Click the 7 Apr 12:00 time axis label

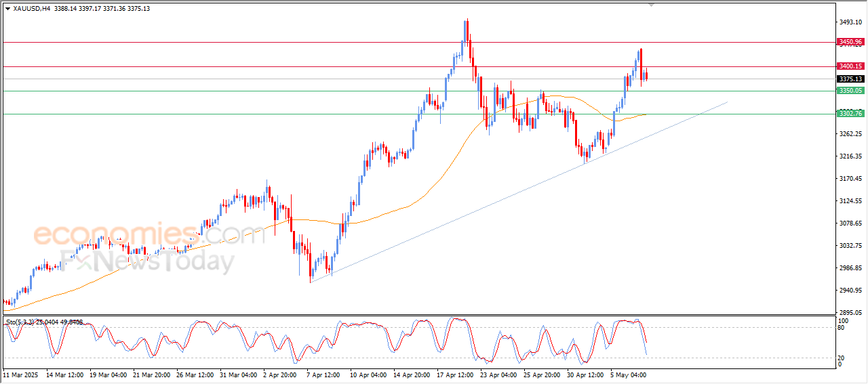[x=323, y=374]
